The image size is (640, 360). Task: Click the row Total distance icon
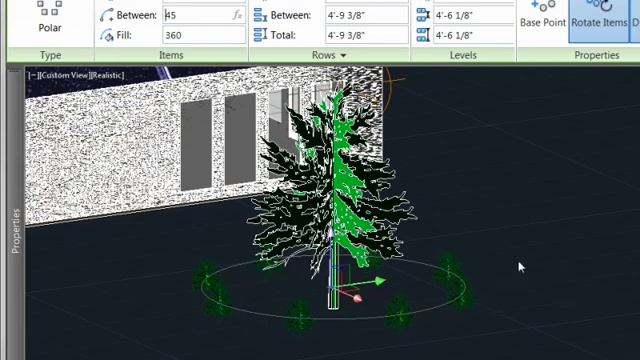pos(260,36)
